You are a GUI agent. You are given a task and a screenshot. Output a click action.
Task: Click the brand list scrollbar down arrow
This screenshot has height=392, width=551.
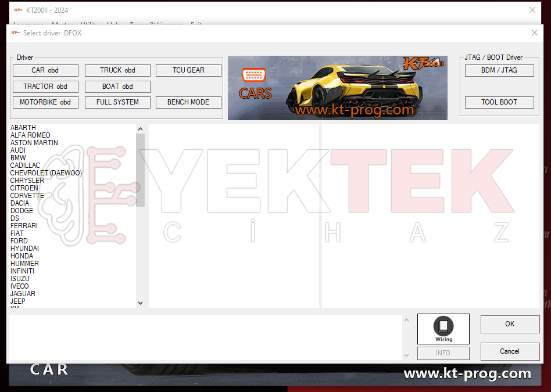coord(140,303)
